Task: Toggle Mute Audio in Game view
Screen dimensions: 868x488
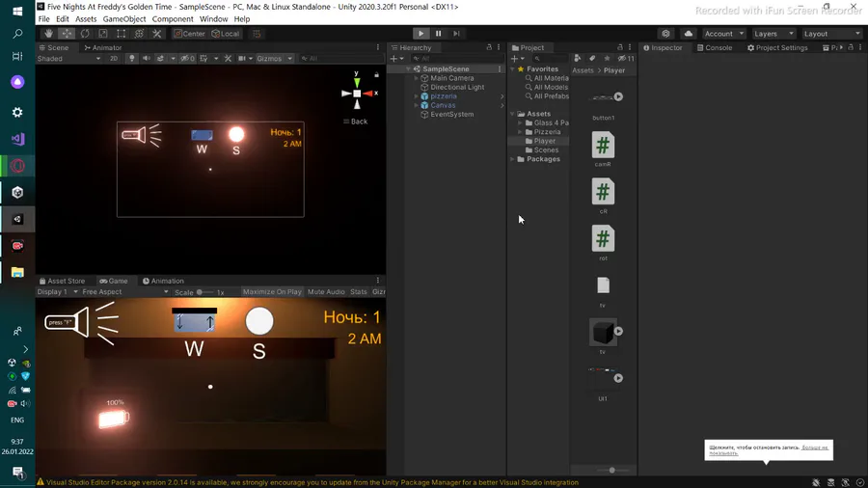Action: tap(326, 291)
